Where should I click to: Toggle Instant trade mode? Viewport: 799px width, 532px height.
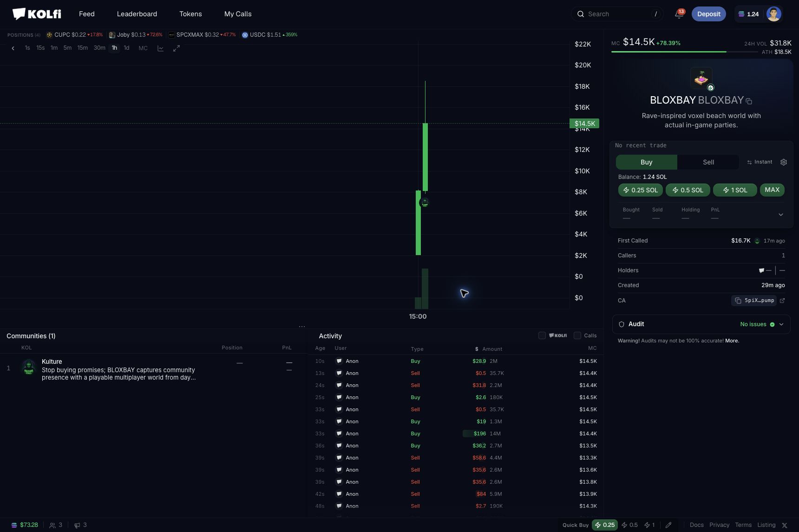[760, 162]
